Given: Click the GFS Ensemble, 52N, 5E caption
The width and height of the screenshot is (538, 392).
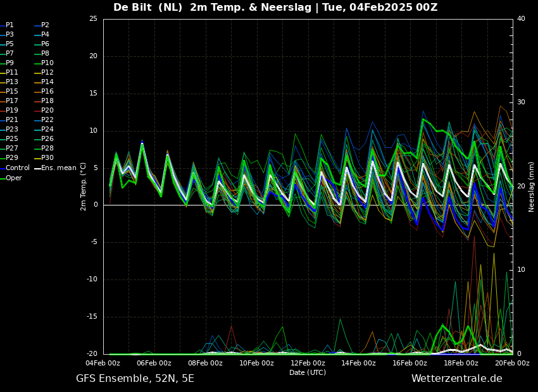Looking at the screenshot, I should click(135, 379).
